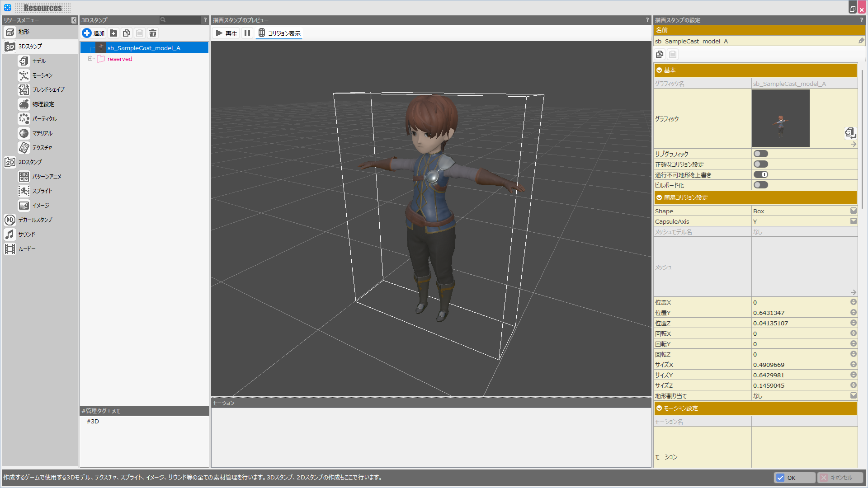Select the マテリアル resource icon
868x488 pixels.
pos(24,133)
